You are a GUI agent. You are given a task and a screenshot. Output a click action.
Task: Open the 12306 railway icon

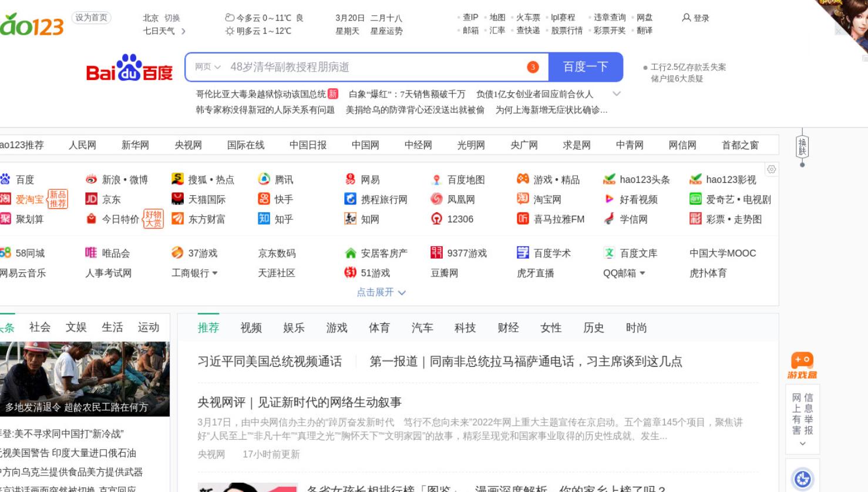coord(436,219)
